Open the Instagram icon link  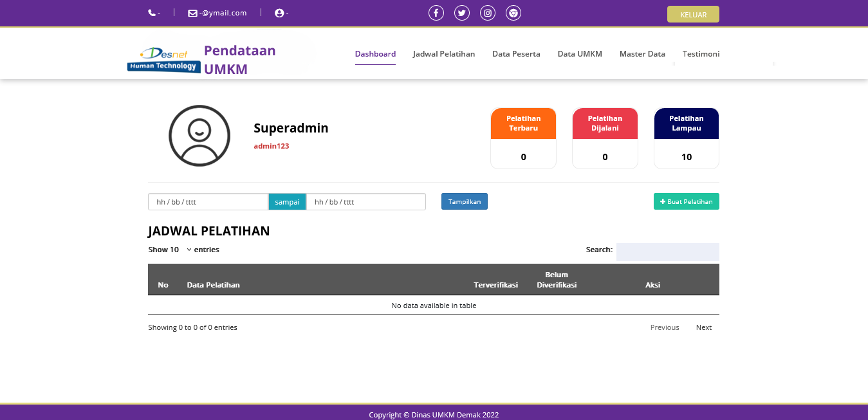coord(488,13)
